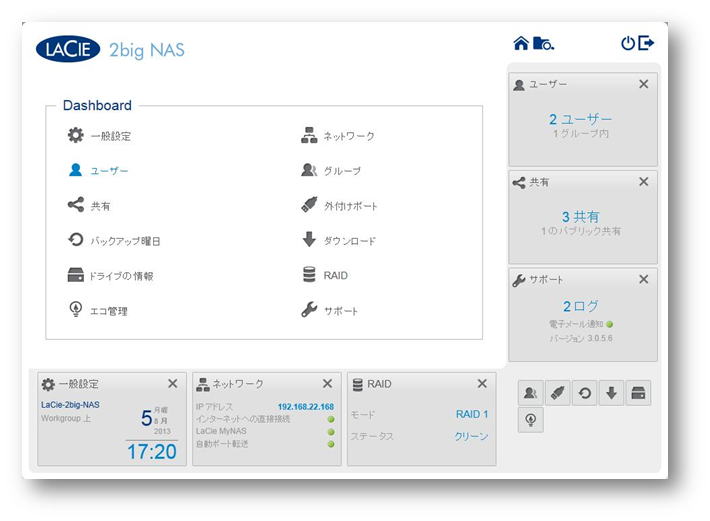Add external port widget from icon tray
710x521 pixels.
(557, 393)
